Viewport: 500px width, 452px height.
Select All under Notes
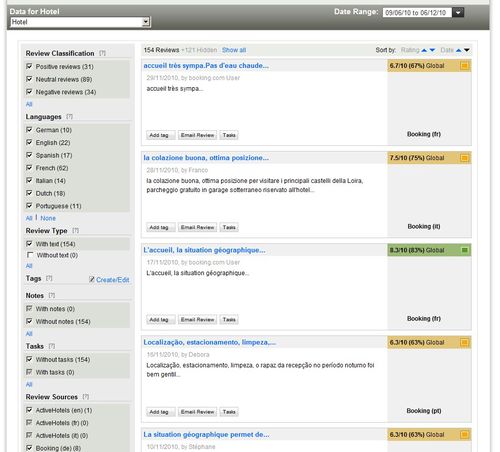click(29, 334)
